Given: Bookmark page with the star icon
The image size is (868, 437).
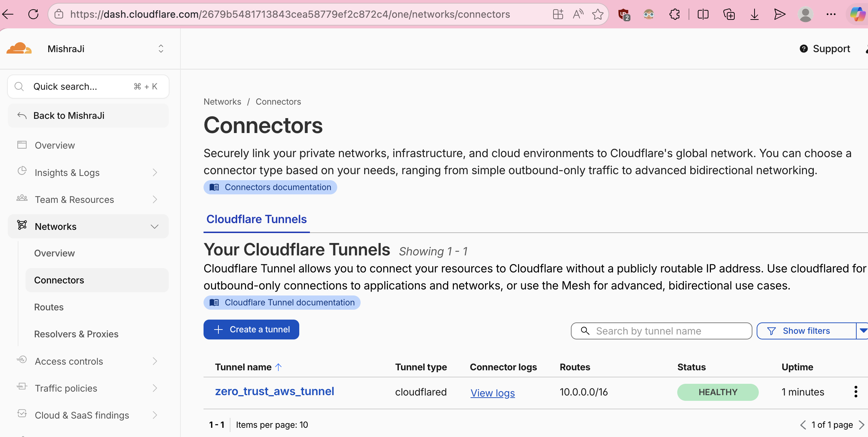Looking at the screenshot, I should click(598, 14).
